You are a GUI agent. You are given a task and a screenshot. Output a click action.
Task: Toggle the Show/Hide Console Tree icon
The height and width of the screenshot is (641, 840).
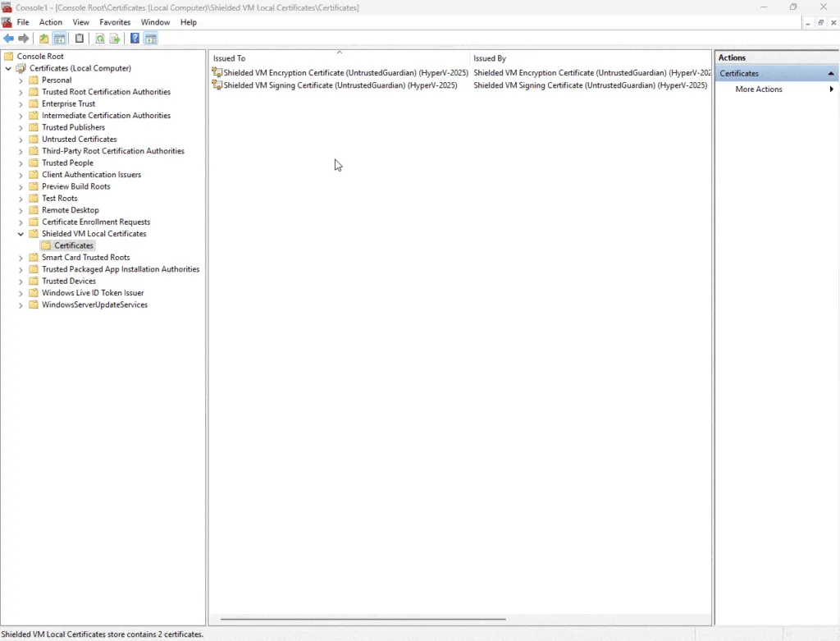(60, 38)
